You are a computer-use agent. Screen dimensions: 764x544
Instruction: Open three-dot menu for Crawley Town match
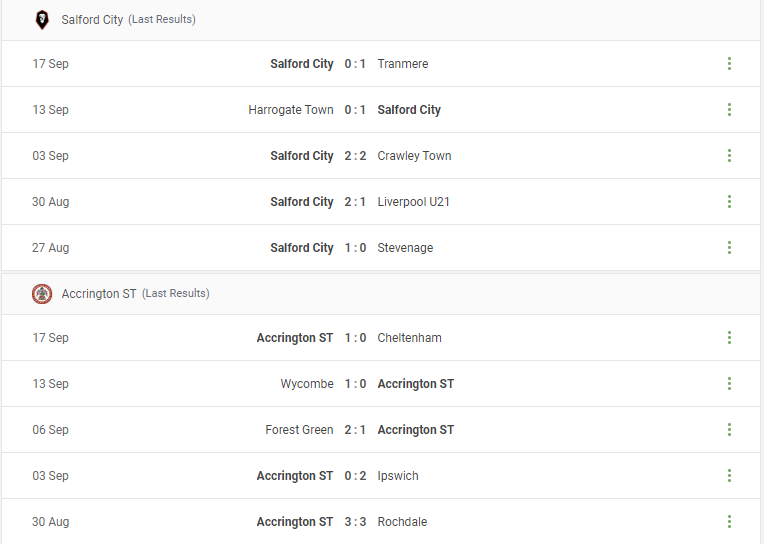click(729, 155)
